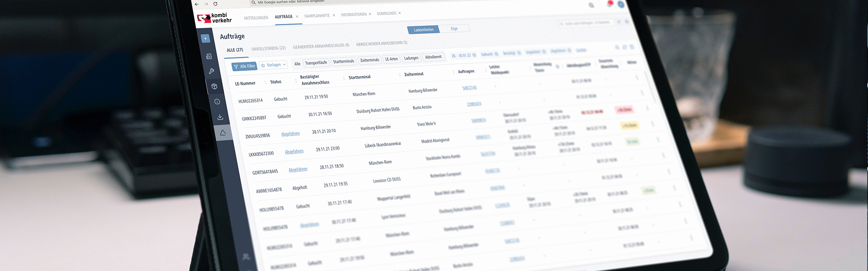
Task: Sort by Startterminal column arrows
Action: 400,75
